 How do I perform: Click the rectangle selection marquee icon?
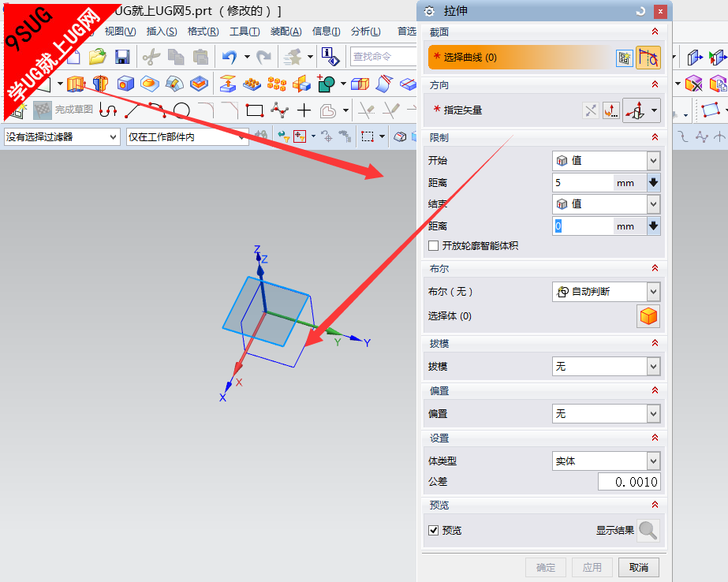click(x=368, y=136)
